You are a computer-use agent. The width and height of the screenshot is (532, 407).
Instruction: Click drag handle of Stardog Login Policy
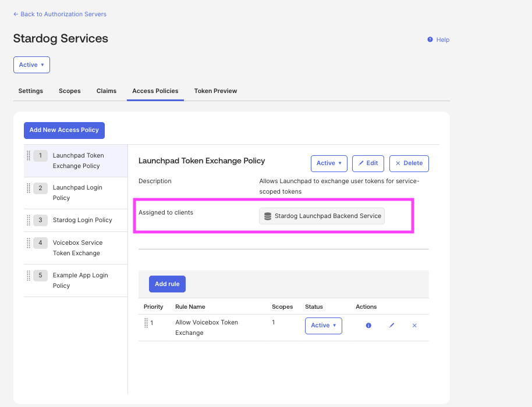29,220
